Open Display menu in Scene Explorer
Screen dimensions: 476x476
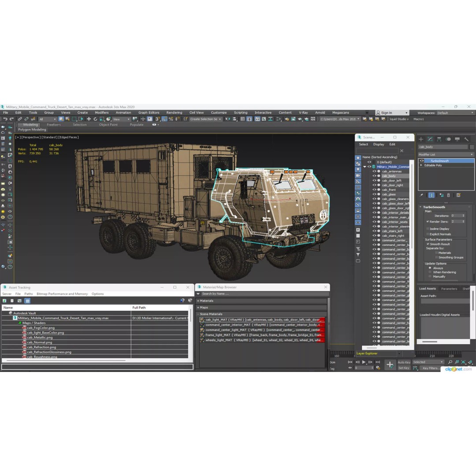tap(379, 144)
